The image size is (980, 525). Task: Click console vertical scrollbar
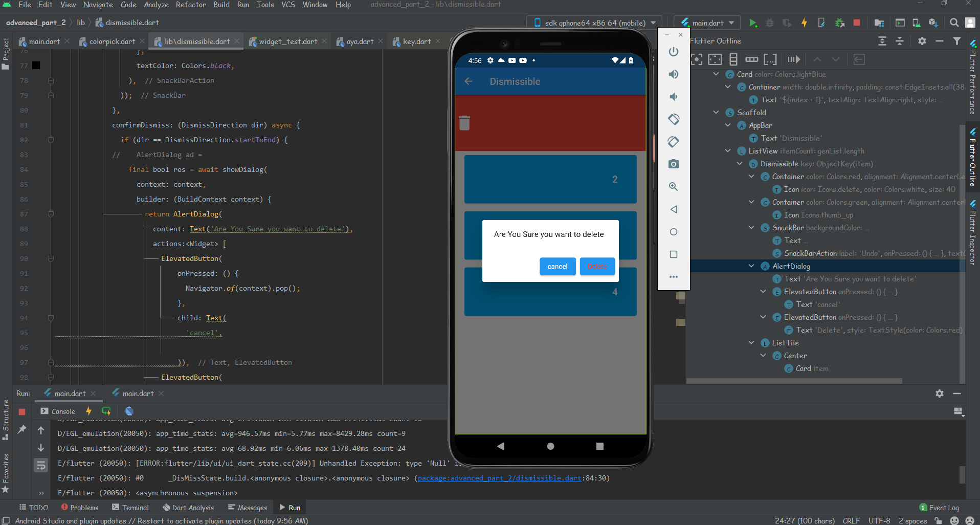pos(962,474)
